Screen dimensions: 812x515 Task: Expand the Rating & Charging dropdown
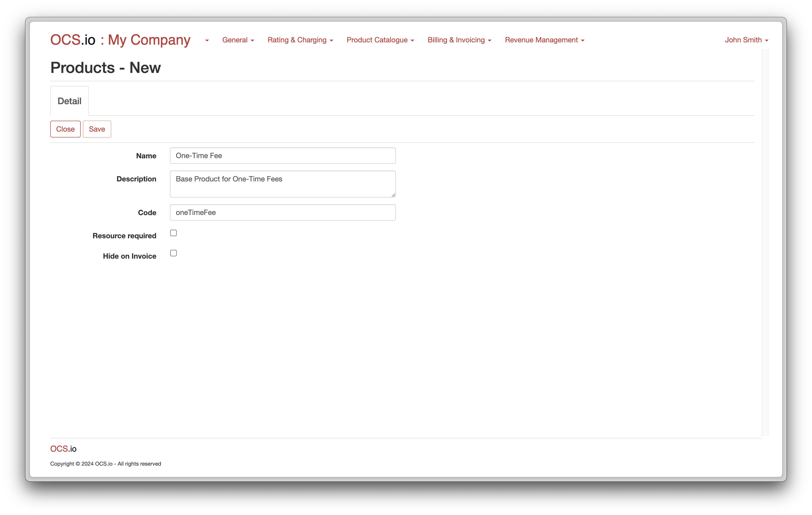[300, 40]
